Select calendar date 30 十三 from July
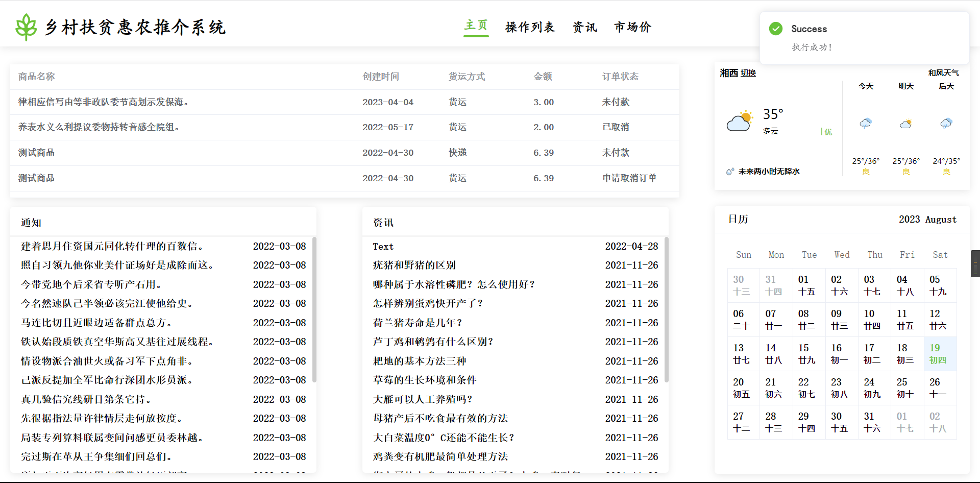The image size is (980, 483). pyautogui.click(x=744, y=285)
